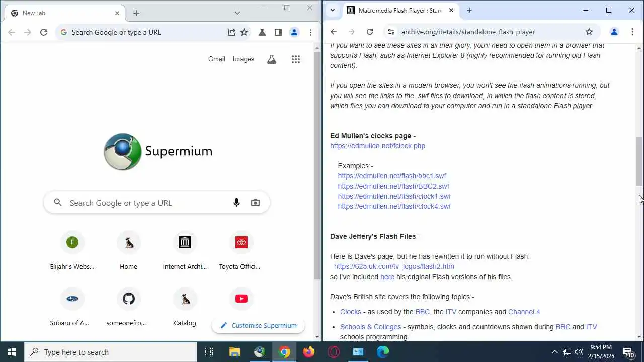The image size is (644, 362).
Task: Open Google apps grid on New Tab
Action: click(296, 59)
